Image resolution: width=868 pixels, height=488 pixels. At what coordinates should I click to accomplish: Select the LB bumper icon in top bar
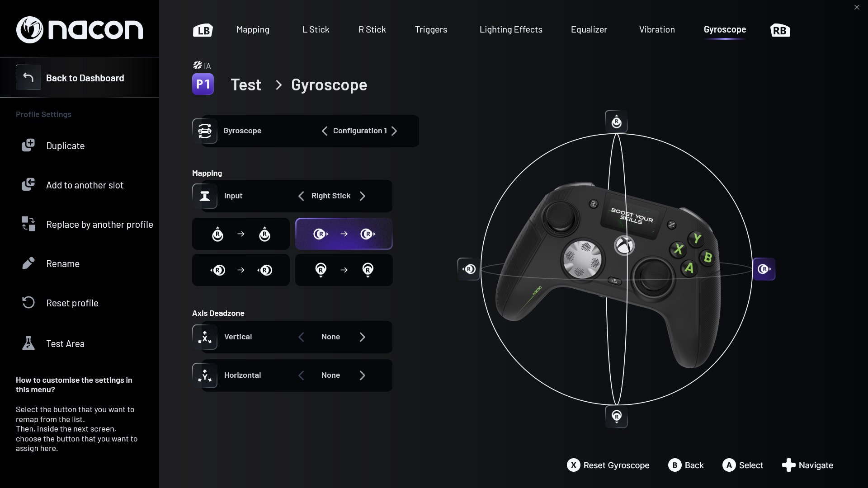tap(202, 30)
